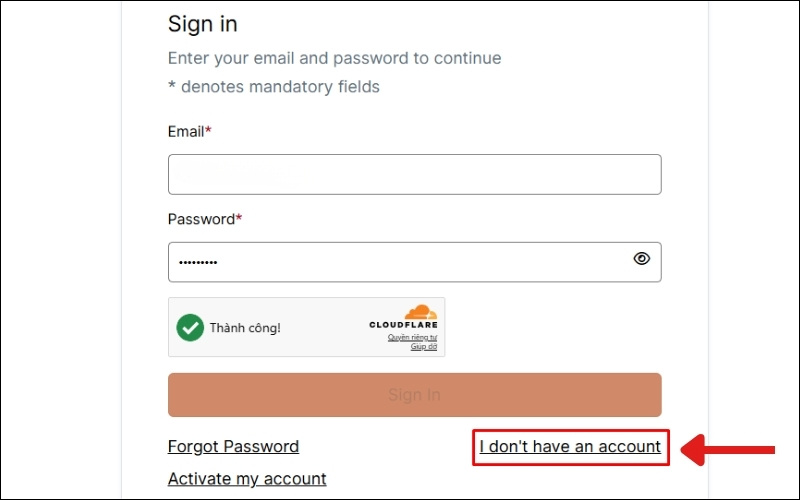Focus the Email input field
Image resolution: width=800 pixels, height=500 pixels.
pos(414,174)
